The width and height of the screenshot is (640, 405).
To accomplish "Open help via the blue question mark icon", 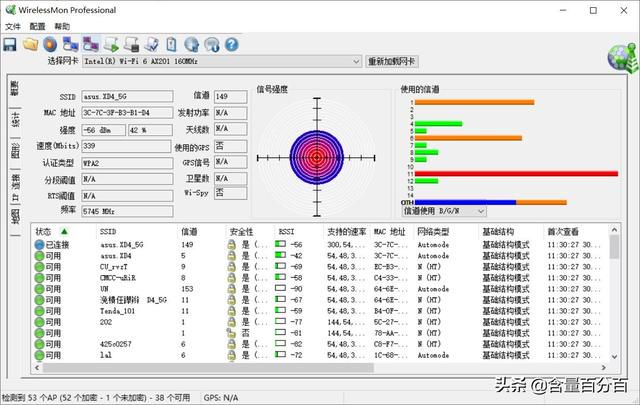I will [x=231, y=44].
